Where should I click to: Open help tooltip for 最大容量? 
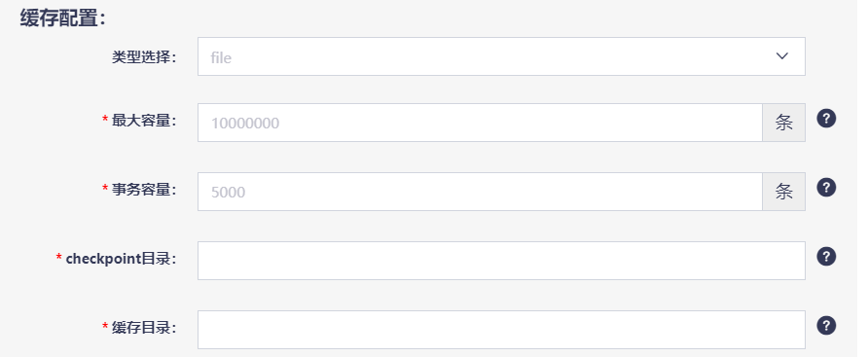[x=826, y=119]
